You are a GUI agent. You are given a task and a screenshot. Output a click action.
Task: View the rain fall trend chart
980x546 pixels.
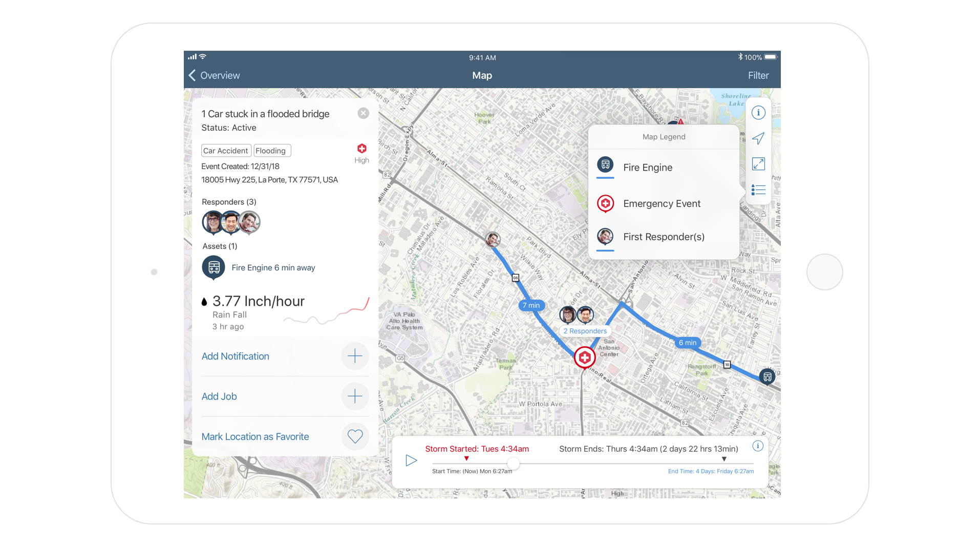click(x=326, y=311)
